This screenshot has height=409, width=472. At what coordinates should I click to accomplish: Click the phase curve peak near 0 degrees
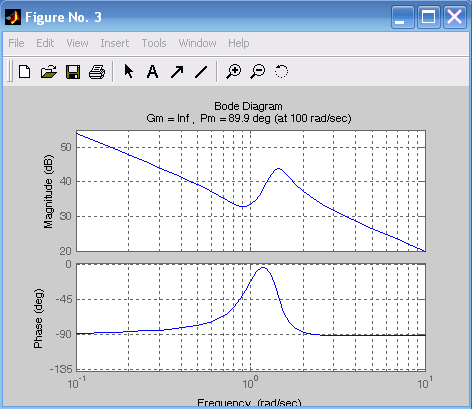pyautogui.click(x=263, y=268)
